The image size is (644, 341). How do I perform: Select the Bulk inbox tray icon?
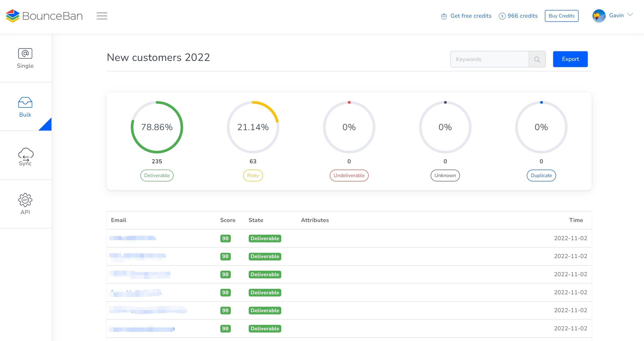(x=25, y=103)
